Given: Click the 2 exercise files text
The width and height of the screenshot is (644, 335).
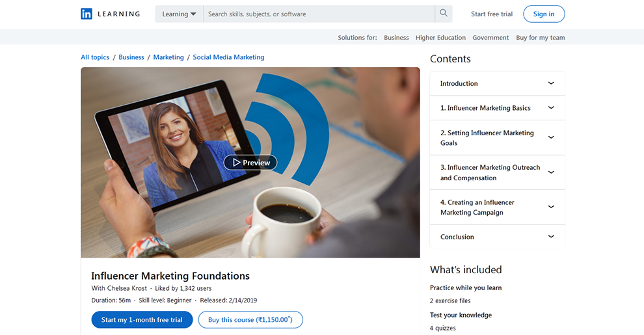Looking at the screenshot, I should coord(450,301).
